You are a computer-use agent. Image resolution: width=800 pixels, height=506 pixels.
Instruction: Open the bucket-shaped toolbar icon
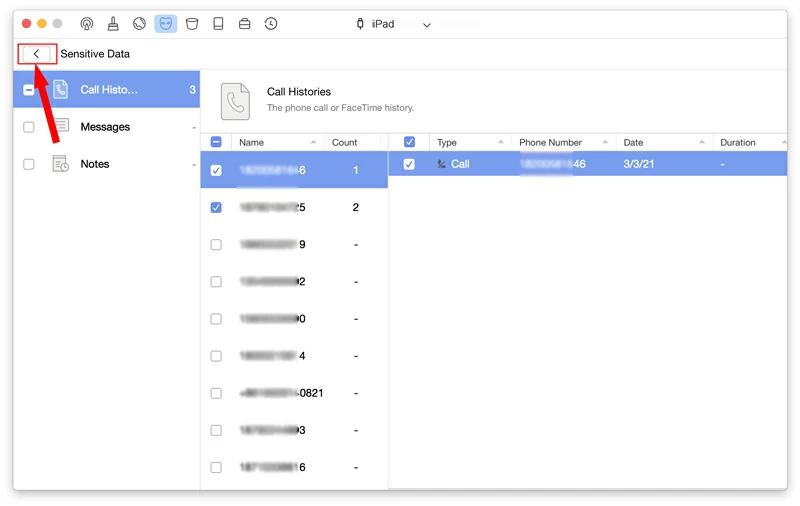[192, 24]
